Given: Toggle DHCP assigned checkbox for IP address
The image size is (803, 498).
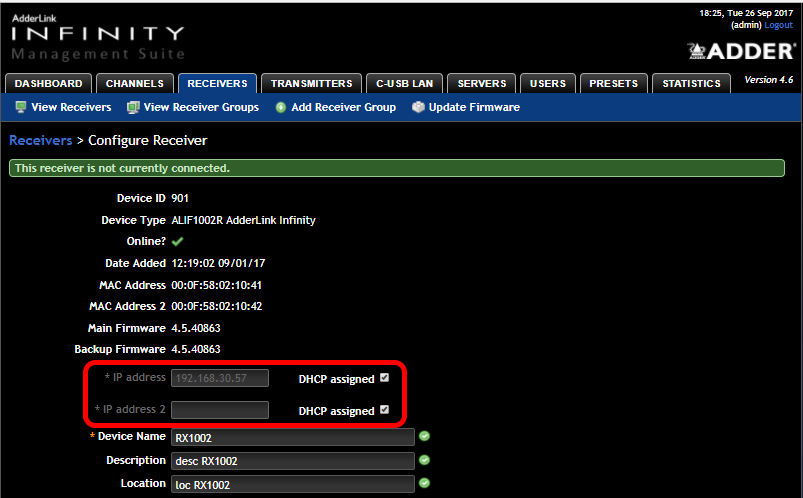Looking at the screenshot, I should pyautogui.click(x=385, y=378).
